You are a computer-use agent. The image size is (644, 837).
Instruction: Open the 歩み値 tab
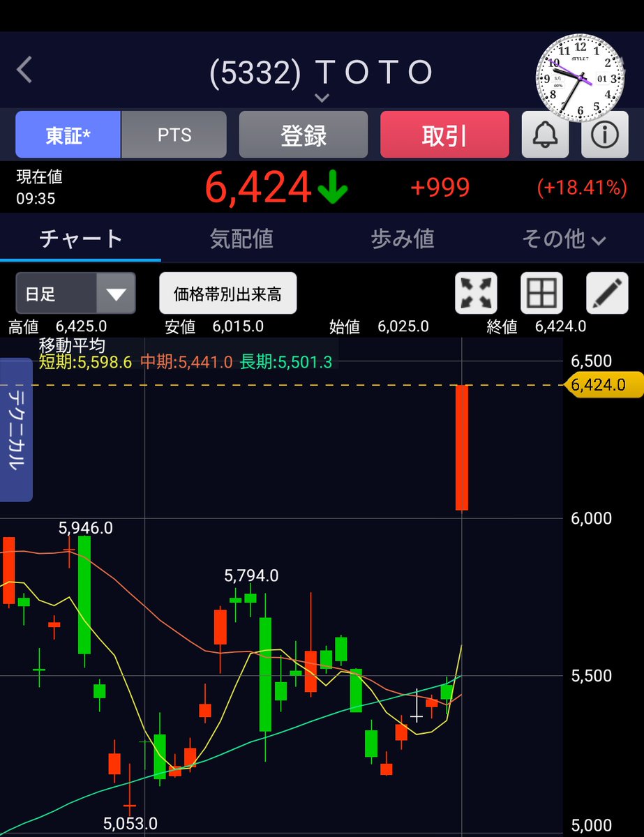(x=403, y=239)
